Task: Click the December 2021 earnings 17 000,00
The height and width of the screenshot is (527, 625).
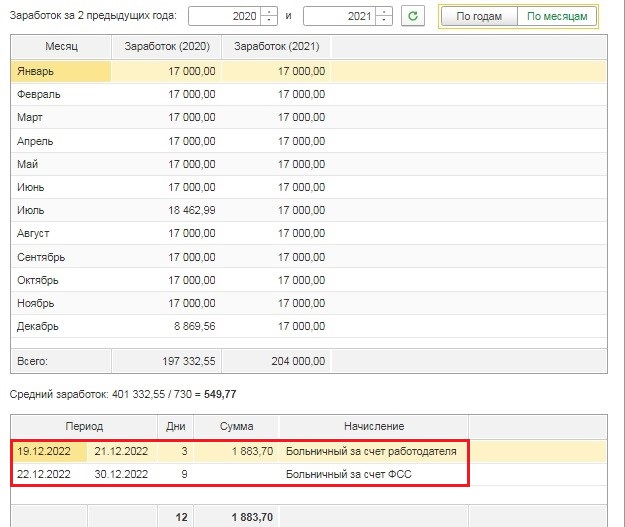Action: point(301,326)
